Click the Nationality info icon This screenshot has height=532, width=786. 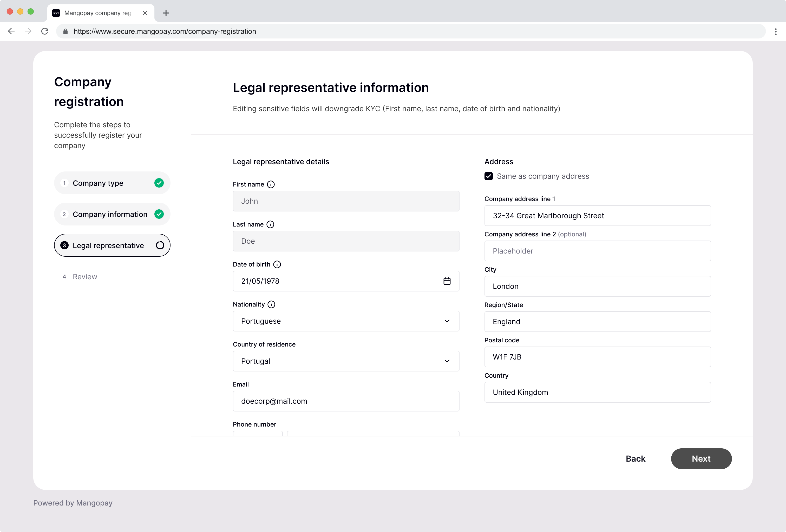tap(271, 304)
